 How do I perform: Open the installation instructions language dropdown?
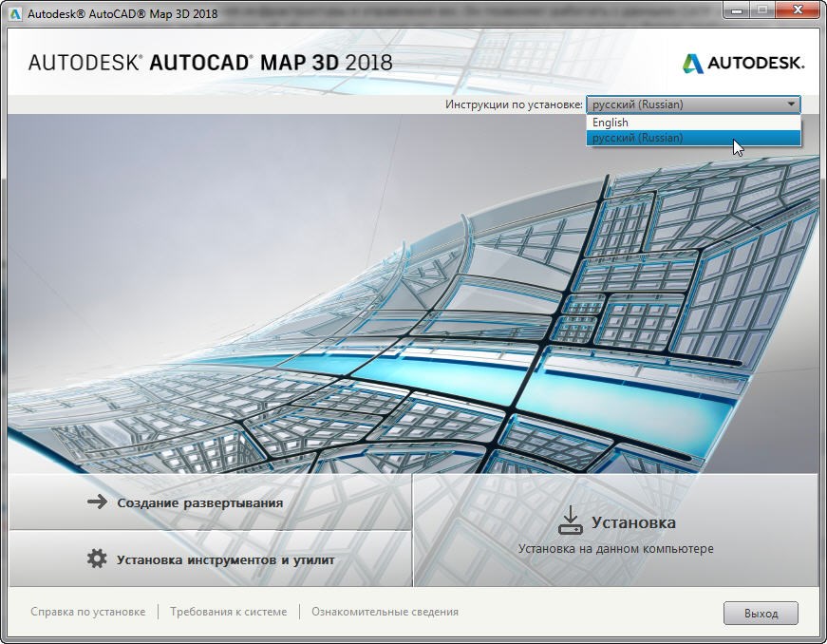[693, 104]
